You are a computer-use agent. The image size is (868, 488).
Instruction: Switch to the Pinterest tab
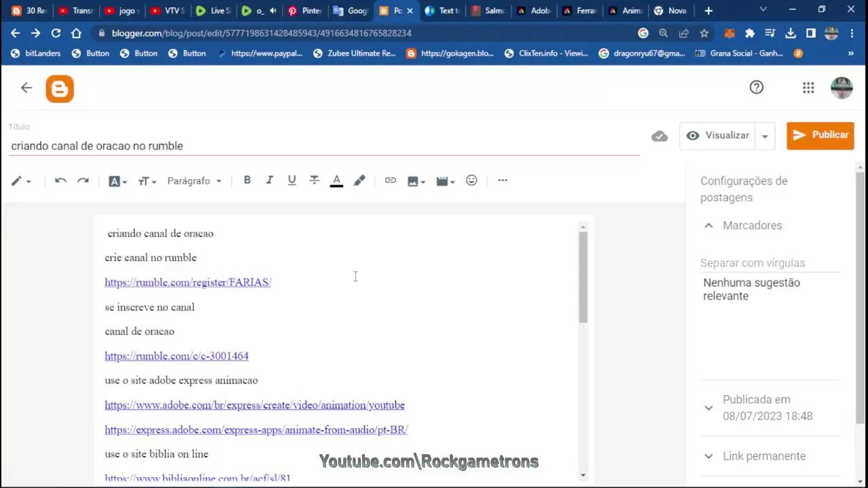[305, 10]
